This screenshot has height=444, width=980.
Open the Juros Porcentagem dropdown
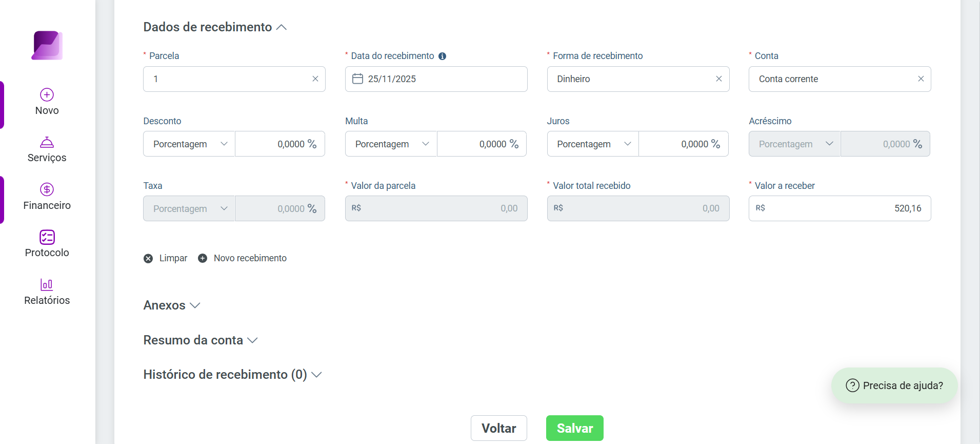pos(593,144)
